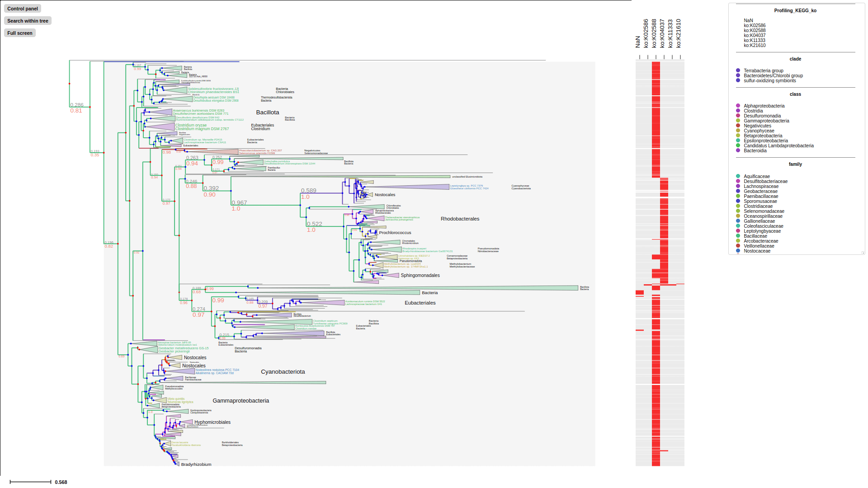Viewport: 868px width, 488px height.
Task: Click the Alphaproteobacteria legend color dot
Action: pos(738,106)
